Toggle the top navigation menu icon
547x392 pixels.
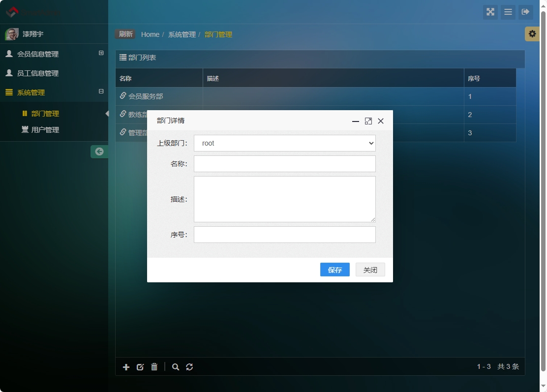[508, 12]
